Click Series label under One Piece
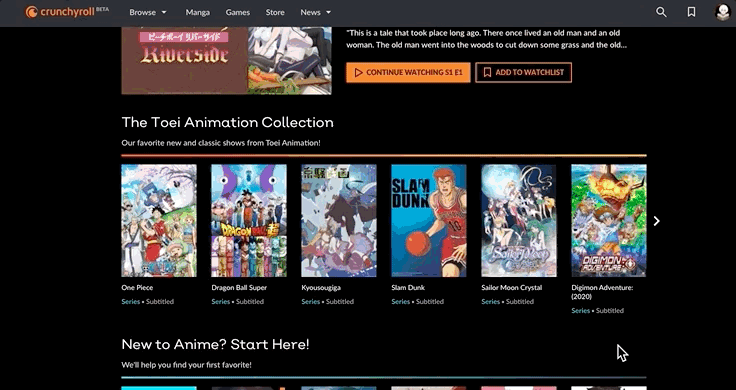Screen dimensions: 736x390 tap(130, 301)
